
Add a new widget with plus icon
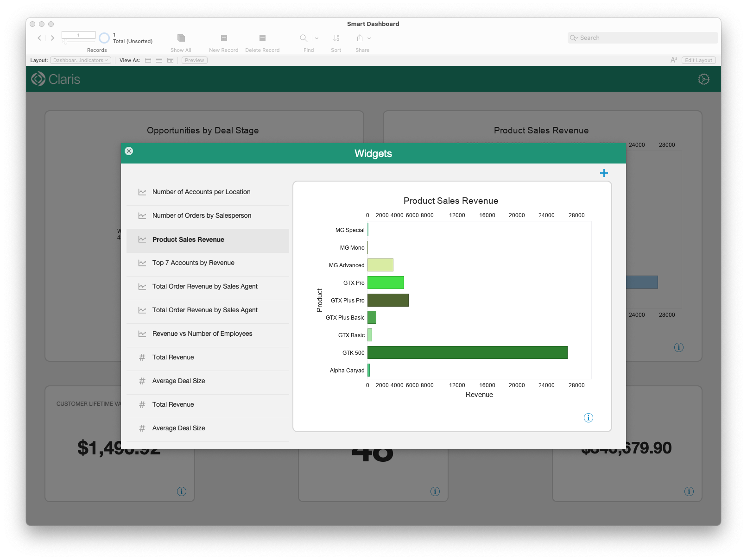click(x=604, y=173)
